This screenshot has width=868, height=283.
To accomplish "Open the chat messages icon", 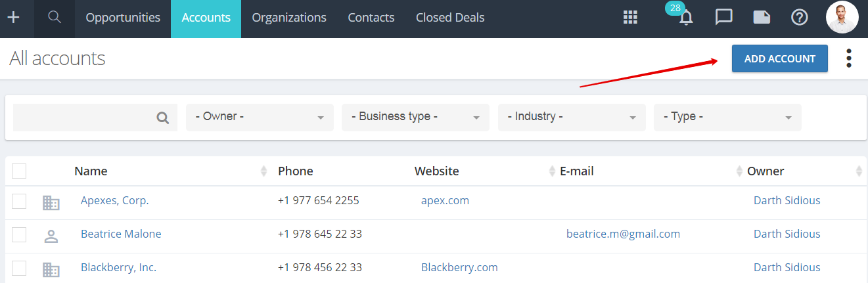I will (x=724, y=18).
